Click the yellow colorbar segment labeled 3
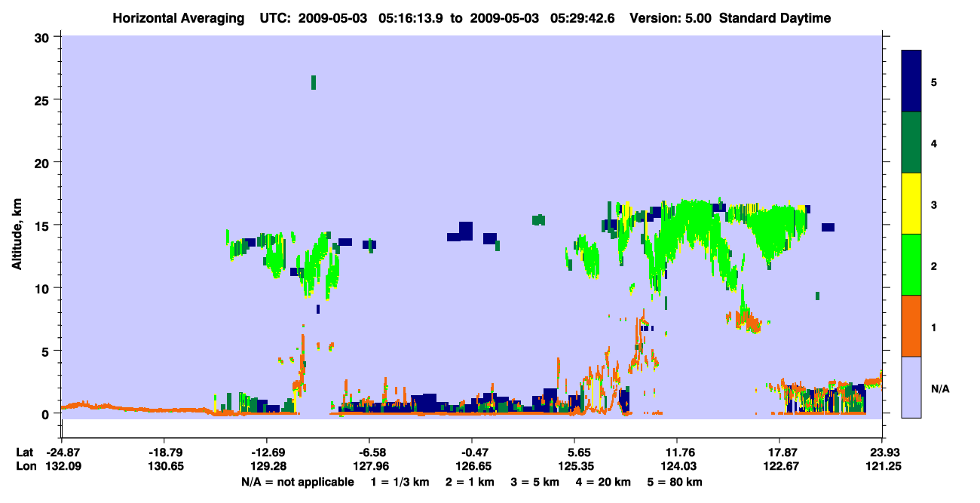 [x=911, y=204]
